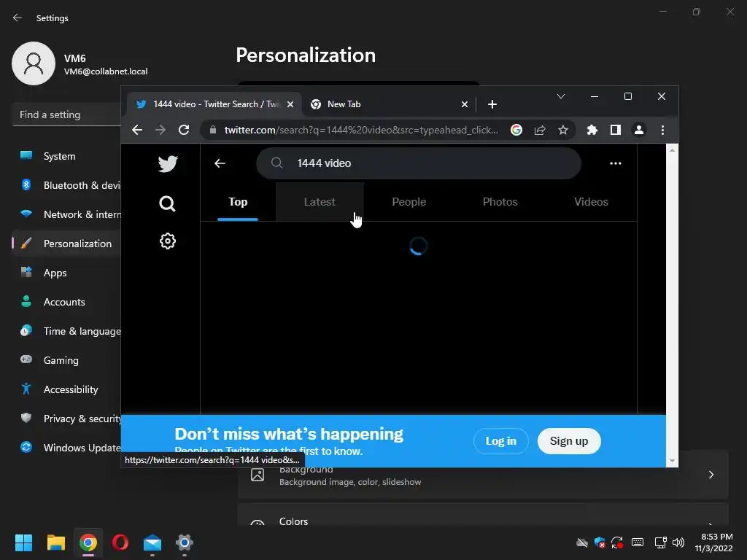The image size is (747, 560).
Task: Open Privacy & security in Settings
Action: point(66,419)
